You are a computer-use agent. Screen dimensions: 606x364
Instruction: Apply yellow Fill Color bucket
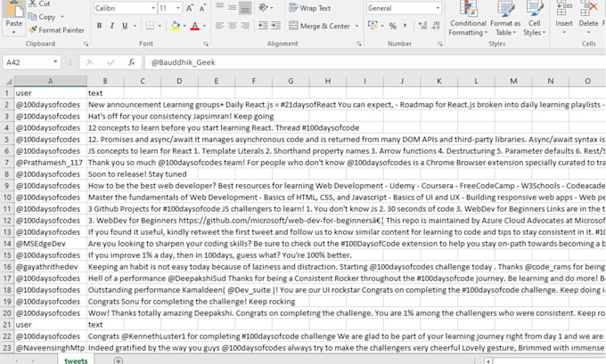[x=175, y=26]
